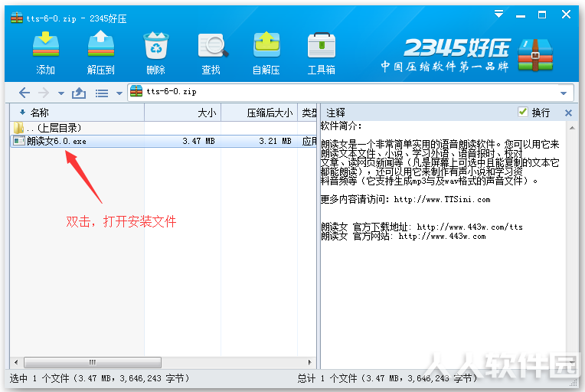Toggle the 换行 (word wrap) checkbox
This screenshot has height=392, width=585.
point(523,112)
